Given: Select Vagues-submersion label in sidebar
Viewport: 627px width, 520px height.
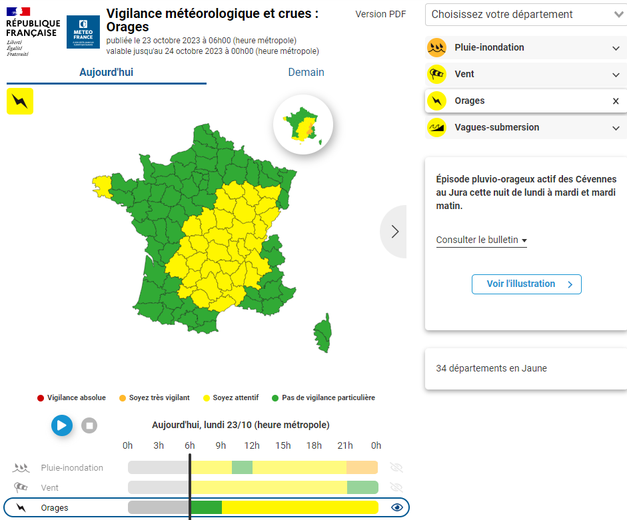Looking at the screenshot, I should [x=497, y=128].
